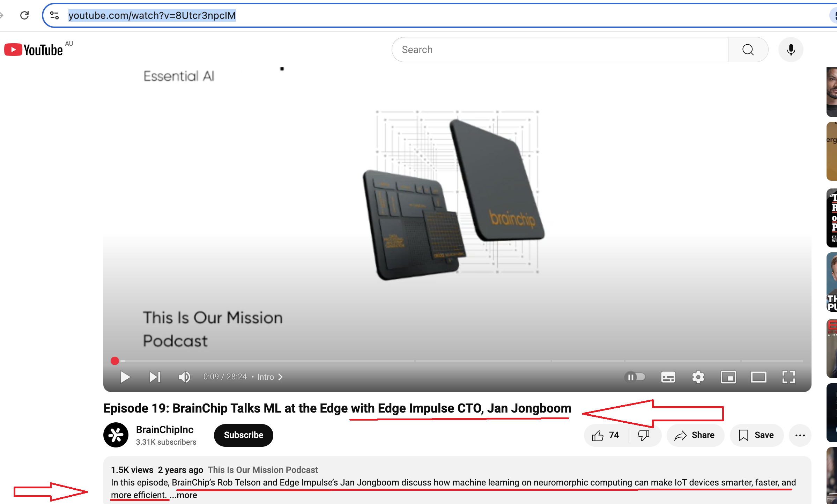837x504 pixels.
Task: Toggle mute on the video audio
Action: [184, 376]
